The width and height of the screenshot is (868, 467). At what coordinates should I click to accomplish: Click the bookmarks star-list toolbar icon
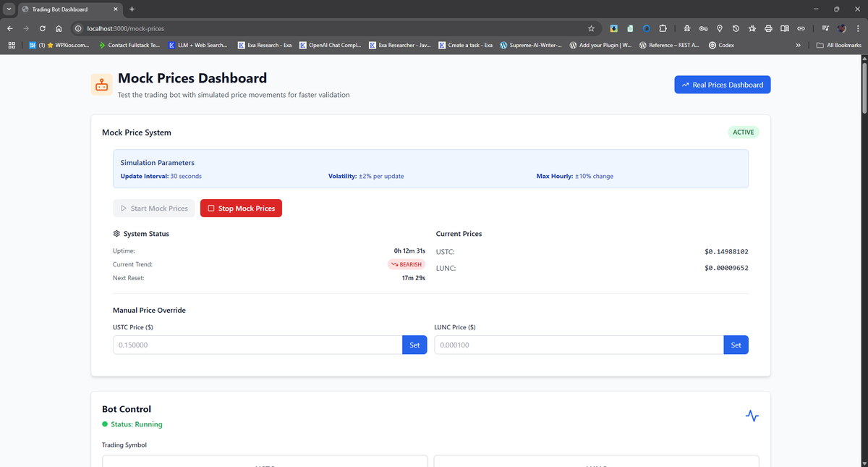click(x=752, y=28)
